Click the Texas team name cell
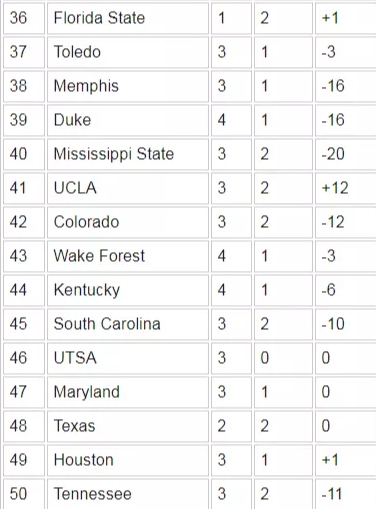376x509 pixels. 128,426
